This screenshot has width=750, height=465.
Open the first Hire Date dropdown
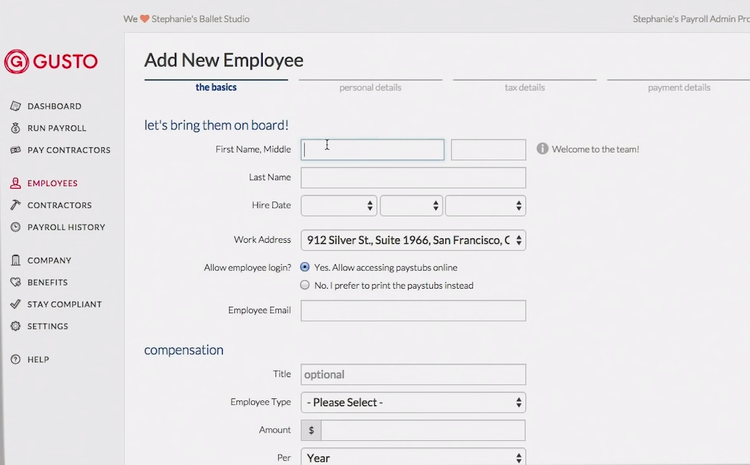(338, 205)
